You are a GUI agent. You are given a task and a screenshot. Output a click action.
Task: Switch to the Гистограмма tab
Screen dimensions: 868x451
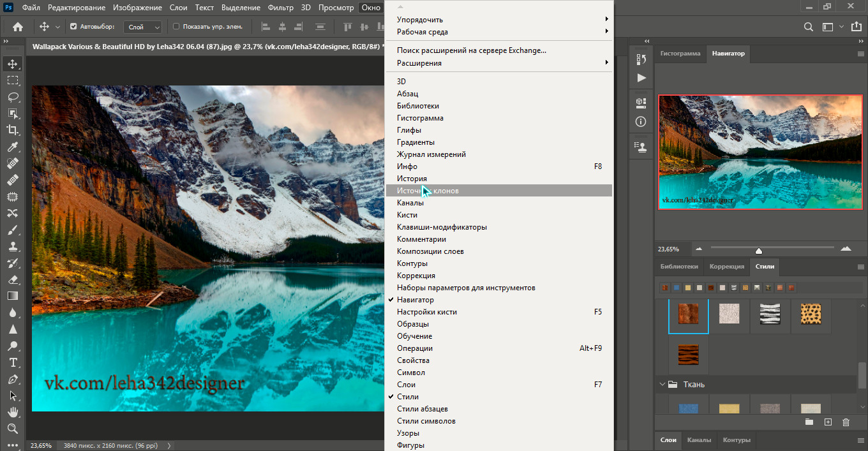click(680, 54)
